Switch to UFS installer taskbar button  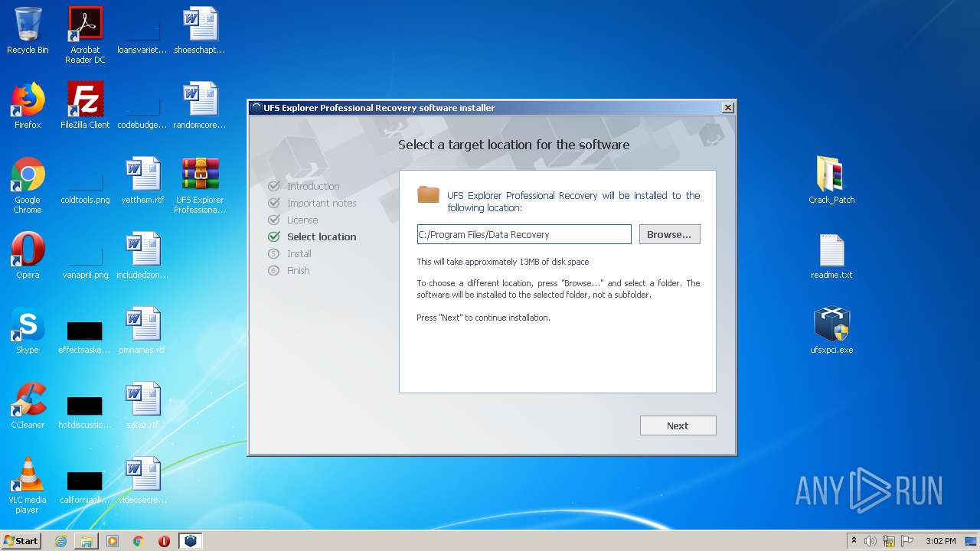pos(190,541)
